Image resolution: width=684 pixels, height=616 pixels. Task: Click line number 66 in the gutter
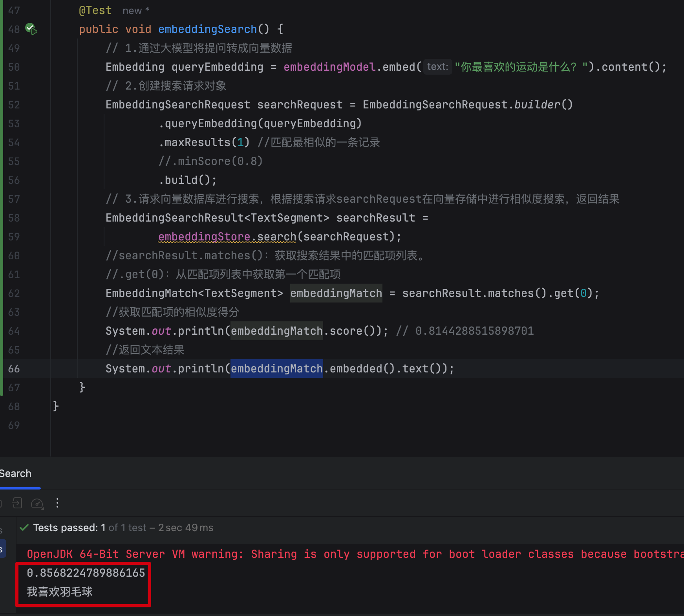[x=14, y=368]
